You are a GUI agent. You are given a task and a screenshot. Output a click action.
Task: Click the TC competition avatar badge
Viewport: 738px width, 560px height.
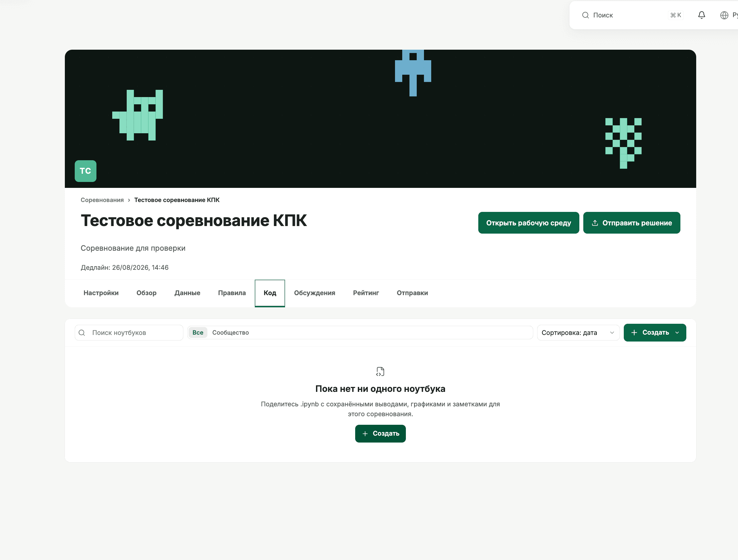click(x=85, y=171)
